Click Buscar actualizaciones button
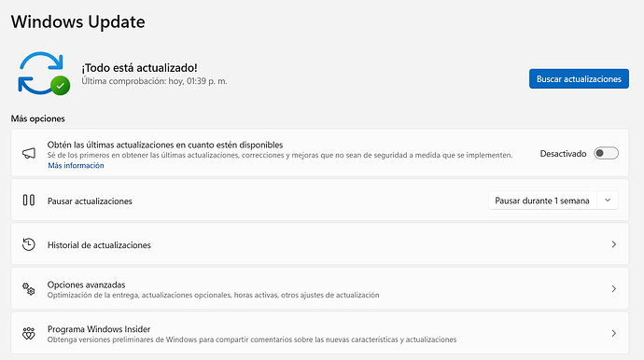Viewport: 644px width, 360px height. 579,78
